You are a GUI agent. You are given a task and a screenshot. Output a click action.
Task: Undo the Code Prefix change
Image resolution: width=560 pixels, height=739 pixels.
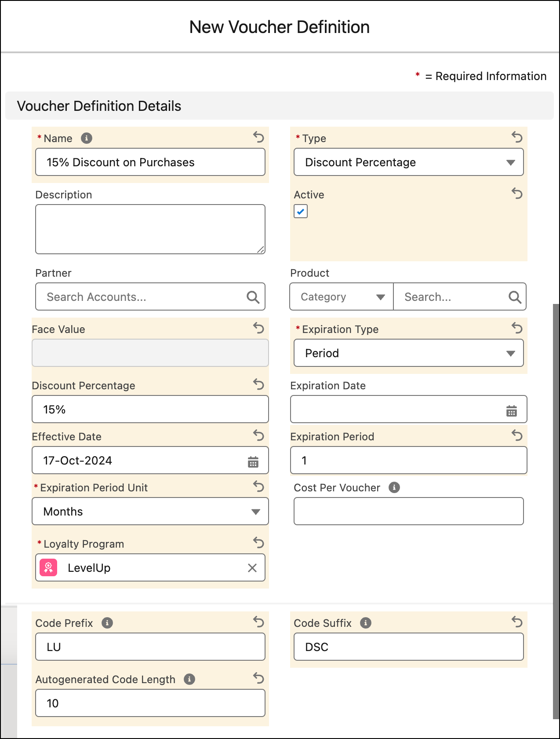(258, 622)
